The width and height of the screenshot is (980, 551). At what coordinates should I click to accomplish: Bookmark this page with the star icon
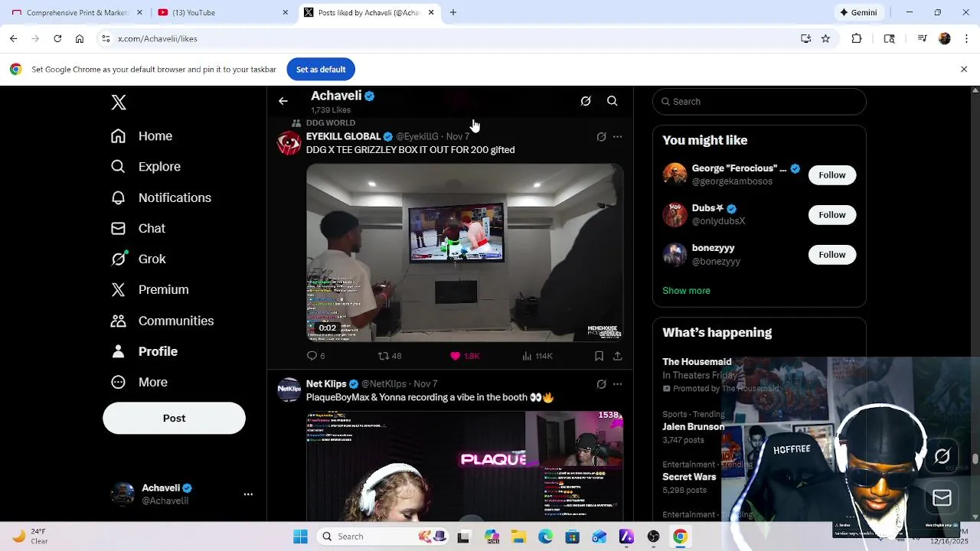pyautogui.click(x=825, y=38)
